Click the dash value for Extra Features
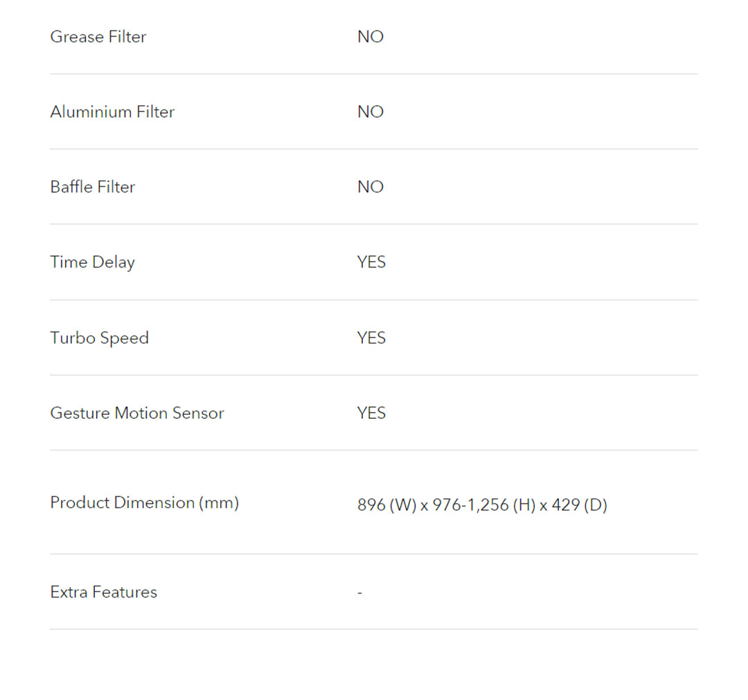Viewport: 748px width, 700px height. click(360, 593)
